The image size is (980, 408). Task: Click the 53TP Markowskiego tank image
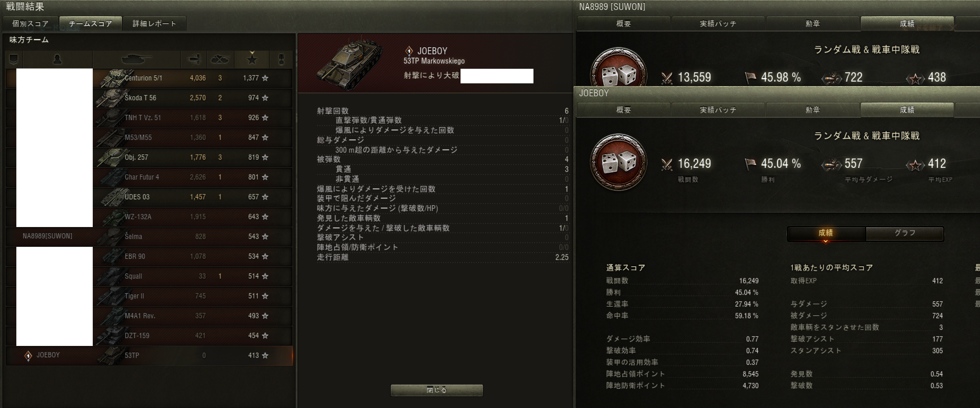coord(349,63)
